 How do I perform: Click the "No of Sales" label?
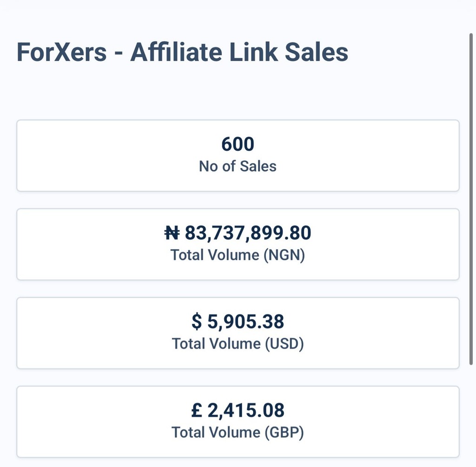[238, 166]
